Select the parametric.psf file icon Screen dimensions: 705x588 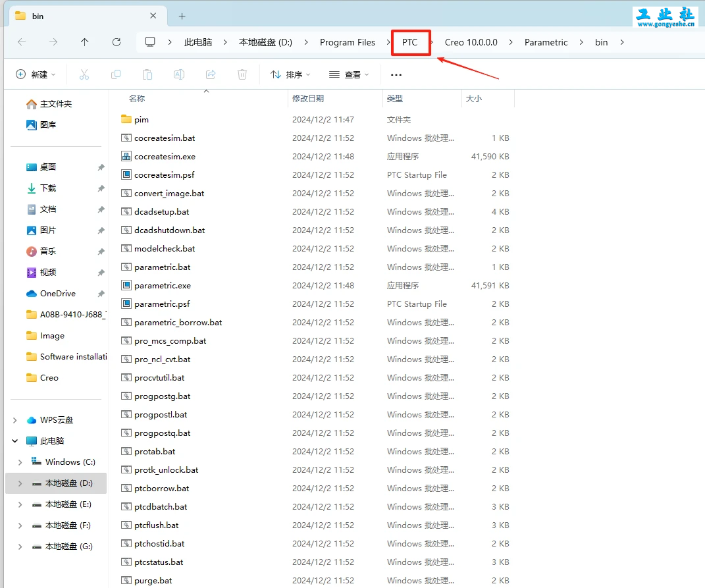126,304
